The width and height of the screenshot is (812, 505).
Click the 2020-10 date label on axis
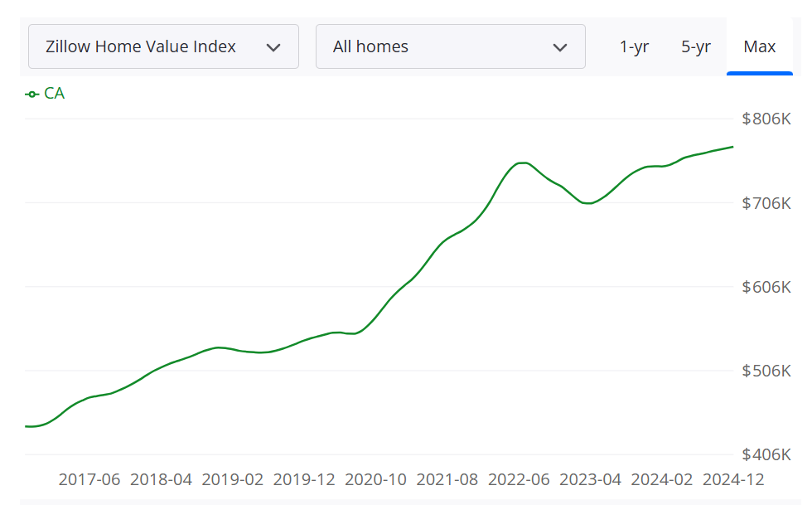pos(375,480)
